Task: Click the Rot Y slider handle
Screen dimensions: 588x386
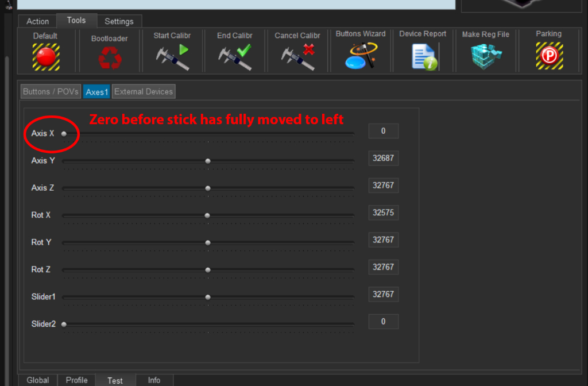Action: pyautogui.click(x=208, y=243)
